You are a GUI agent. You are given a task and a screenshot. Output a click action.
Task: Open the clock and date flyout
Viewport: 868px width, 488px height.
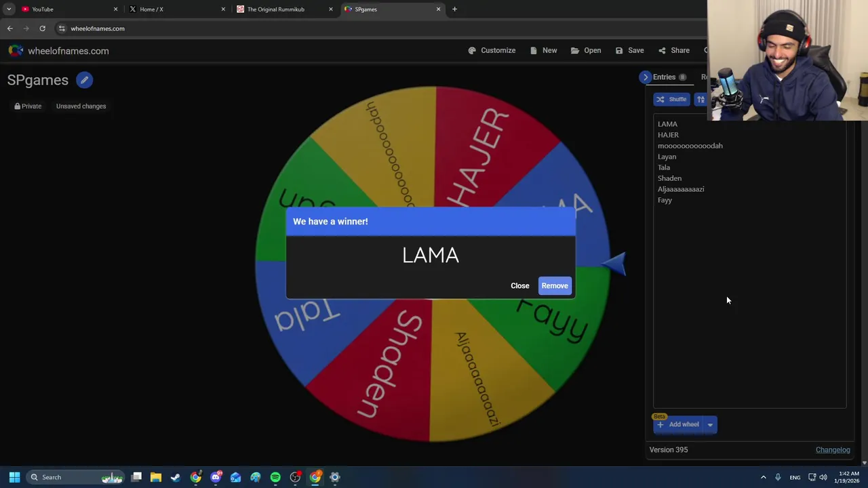tap(848, 477)
